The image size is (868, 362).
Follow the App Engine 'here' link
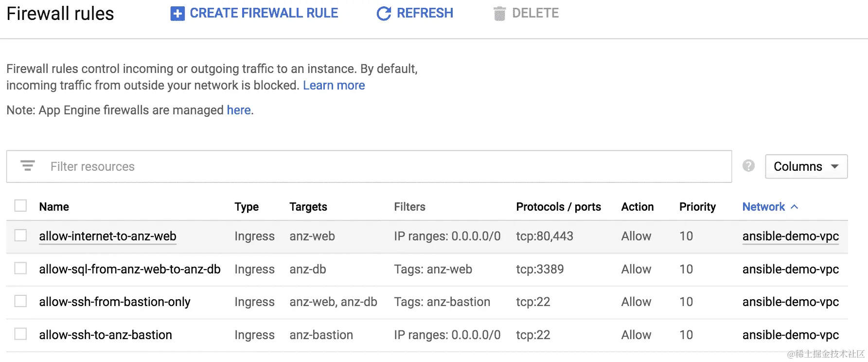pyautogui.click(x=239, y=110)
